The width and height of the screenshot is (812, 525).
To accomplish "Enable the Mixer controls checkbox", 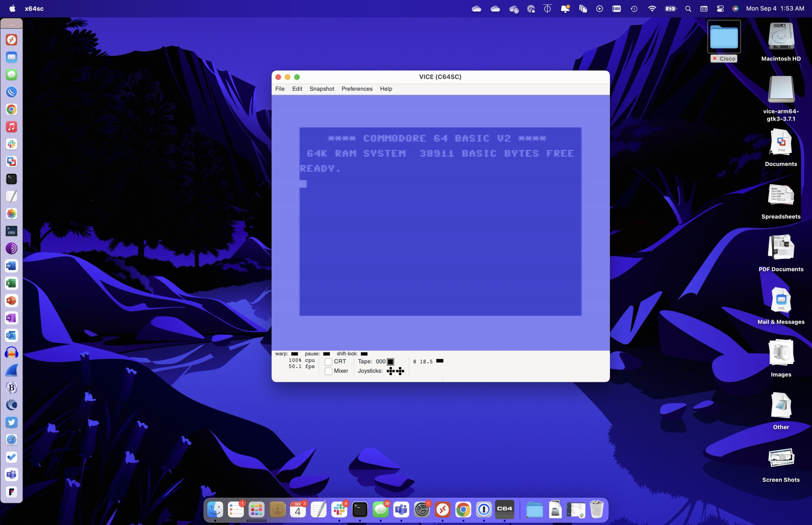I will pyautogui.click(x=328, y=371).
